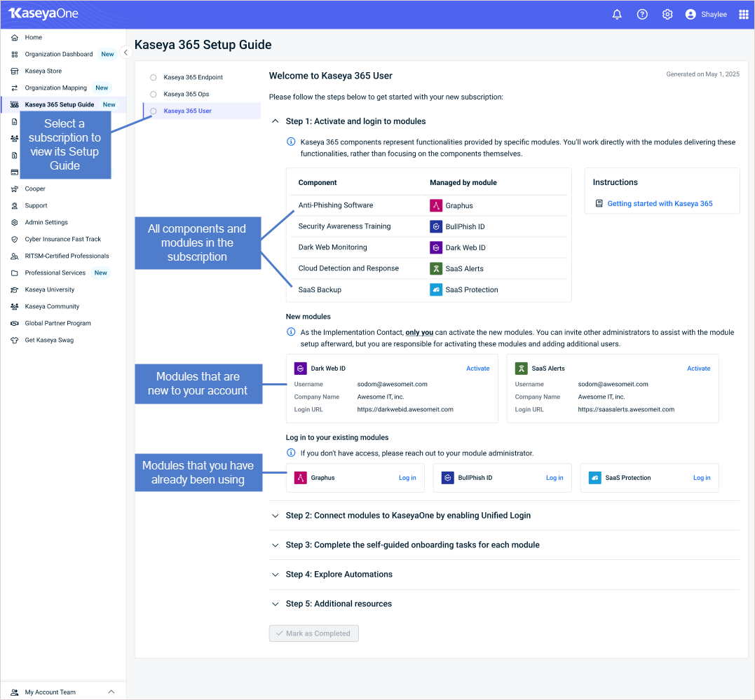
Task: Log in to Graphus
Action: (407, 478)
